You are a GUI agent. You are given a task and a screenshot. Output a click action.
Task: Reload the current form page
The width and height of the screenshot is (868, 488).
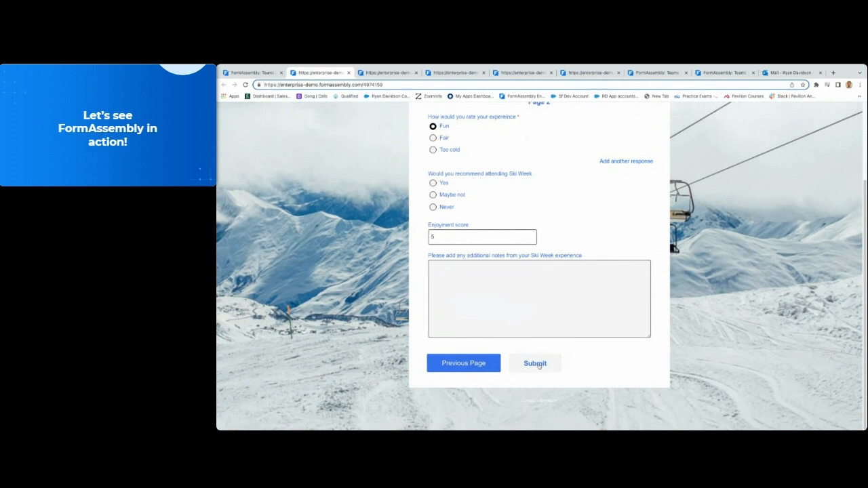(x=245, y=85)
